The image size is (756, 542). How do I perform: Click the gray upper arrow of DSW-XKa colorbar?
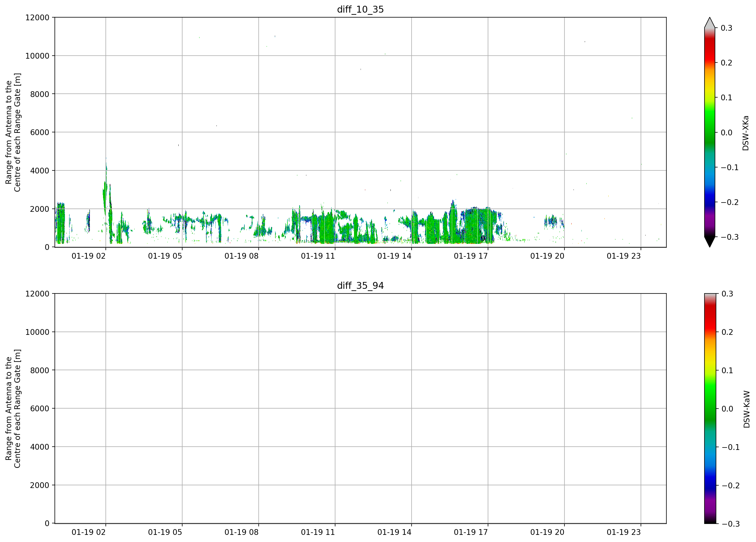(x=710, y=23)
